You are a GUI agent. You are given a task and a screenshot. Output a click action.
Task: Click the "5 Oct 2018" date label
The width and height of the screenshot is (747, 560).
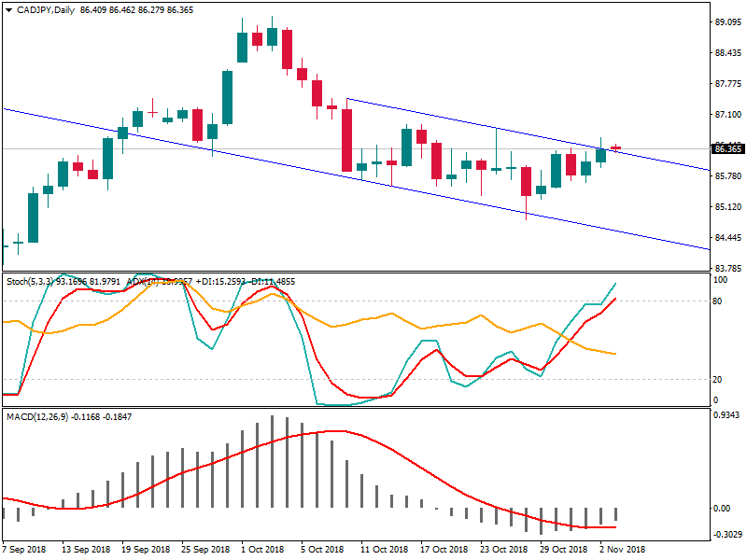(x=322, y=550)
